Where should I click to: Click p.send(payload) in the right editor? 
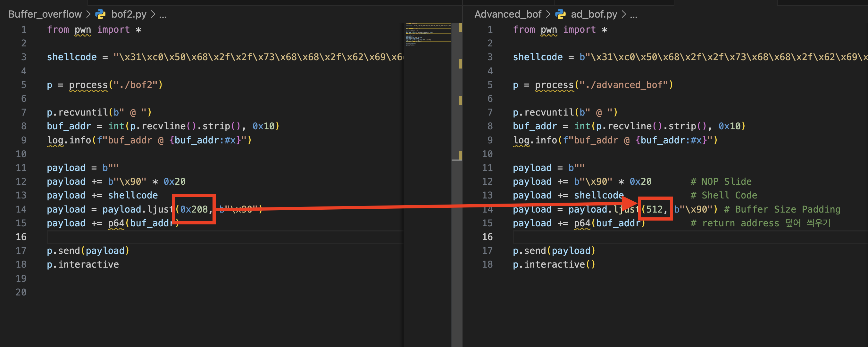[x=554, y=251]
